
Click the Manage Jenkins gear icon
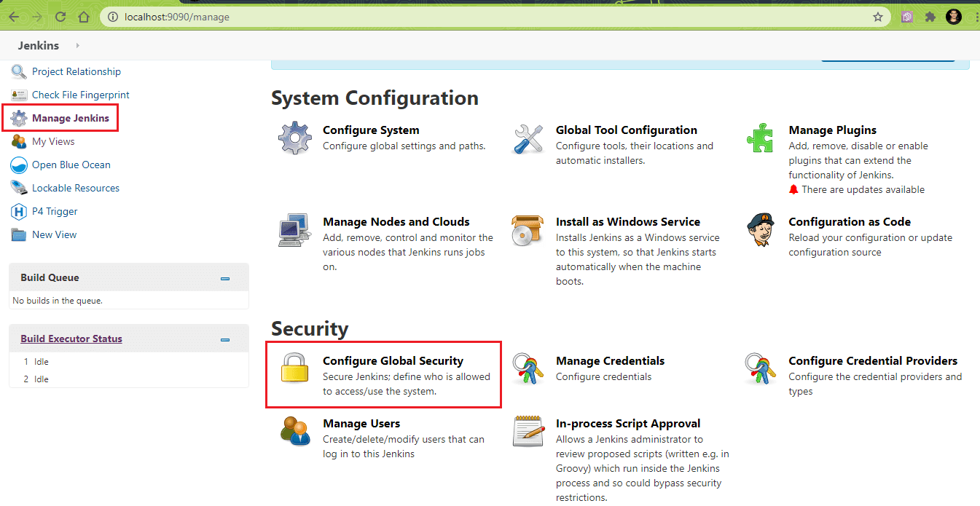tap(19, 118)
